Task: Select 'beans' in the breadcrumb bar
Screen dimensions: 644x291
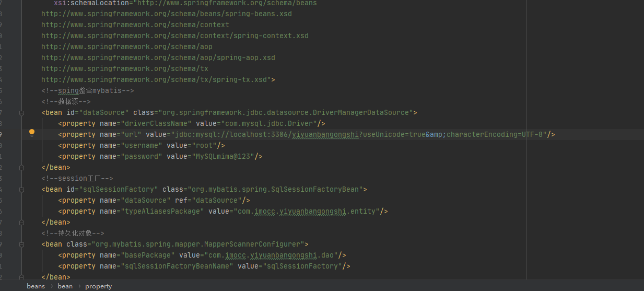Action: (x=36, y=286)
